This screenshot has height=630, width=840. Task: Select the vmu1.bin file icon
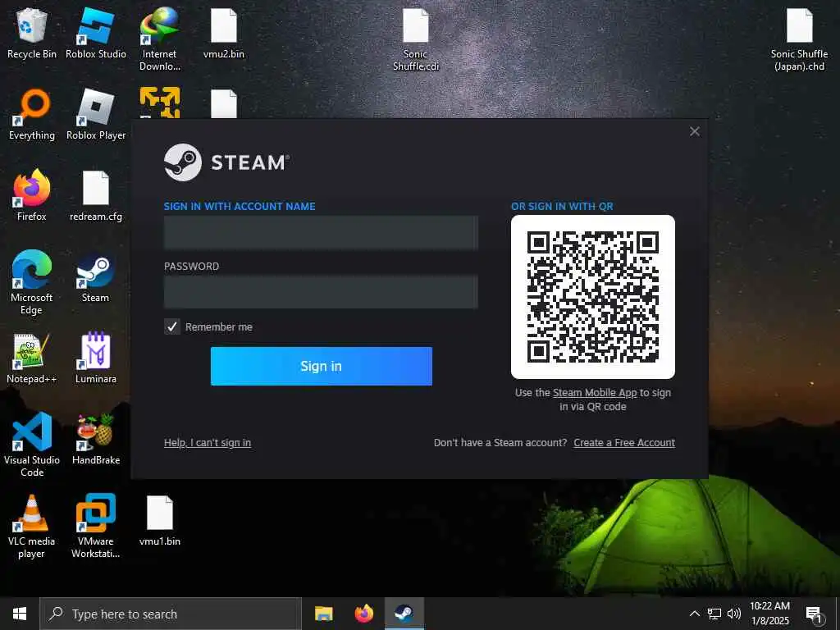[x=160, y=521]
